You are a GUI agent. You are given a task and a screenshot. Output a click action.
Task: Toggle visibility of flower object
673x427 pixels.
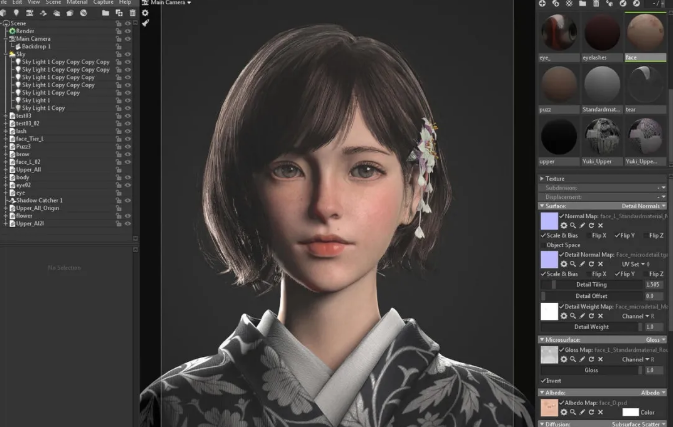[x=128, y=216]
